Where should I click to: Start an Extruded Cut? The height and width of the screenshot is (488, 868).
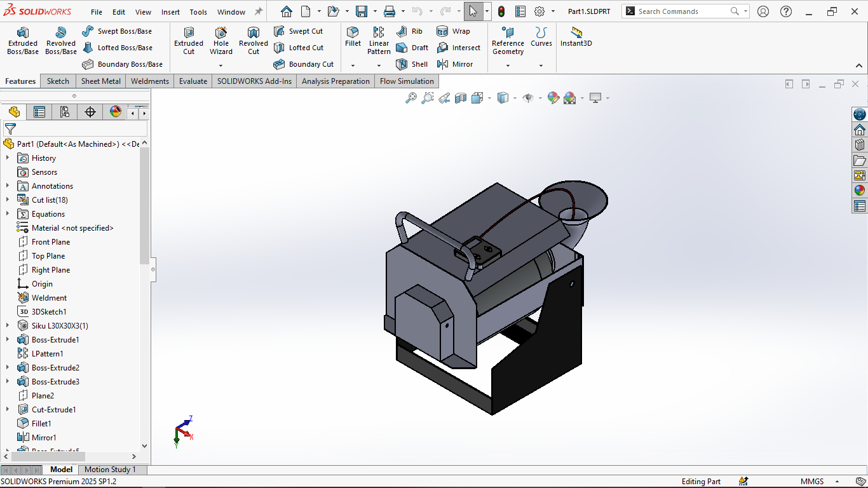coord(189,41)
